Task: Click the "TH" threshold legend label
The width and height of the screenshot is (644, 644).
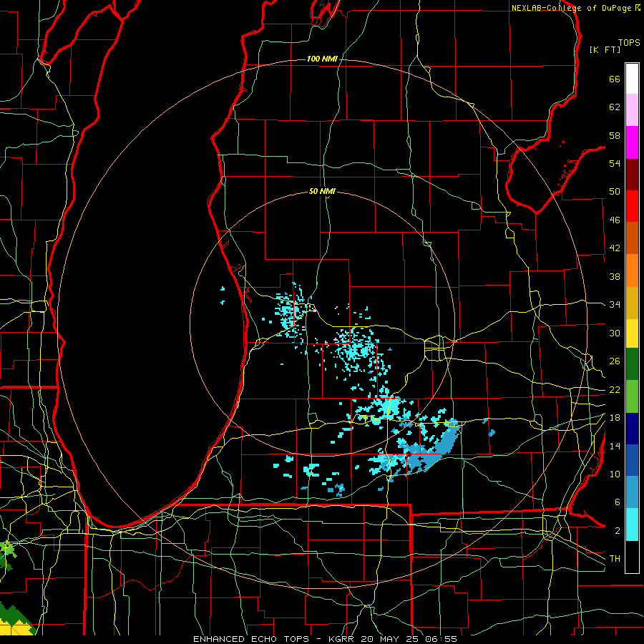Action: [x=615, y=559]
